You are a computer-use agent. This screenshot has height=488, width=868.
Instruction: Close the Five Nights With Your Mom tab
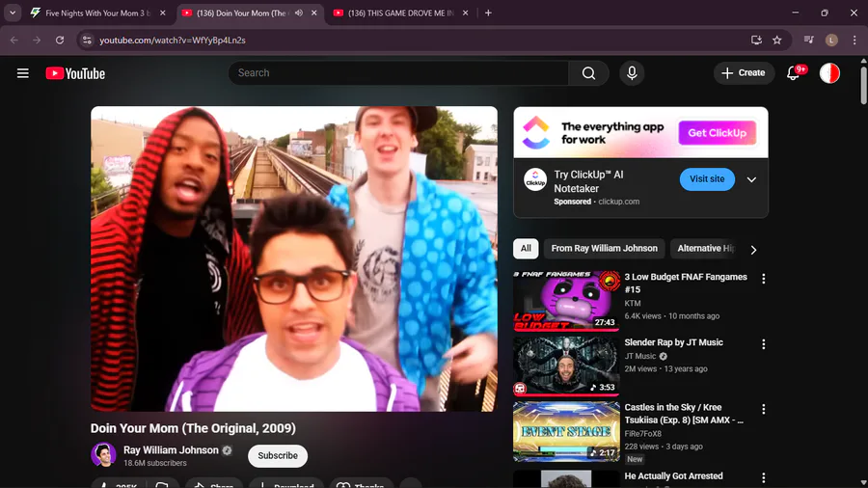(163, 13)
